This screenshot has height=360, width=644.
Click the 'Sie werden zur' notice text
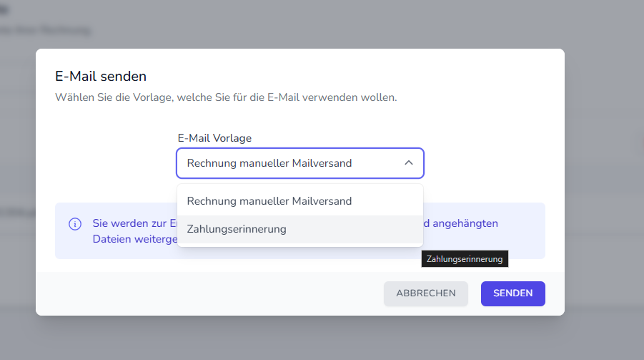pyautogui.click(x=132, y=223)
